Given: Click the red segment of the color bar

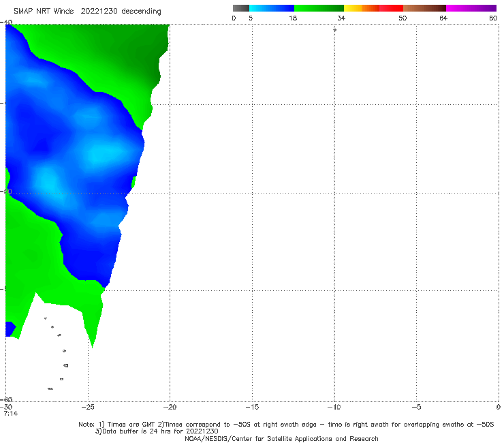Looking at the screenshot, I should pyautogui.click(x=391, y=8).
